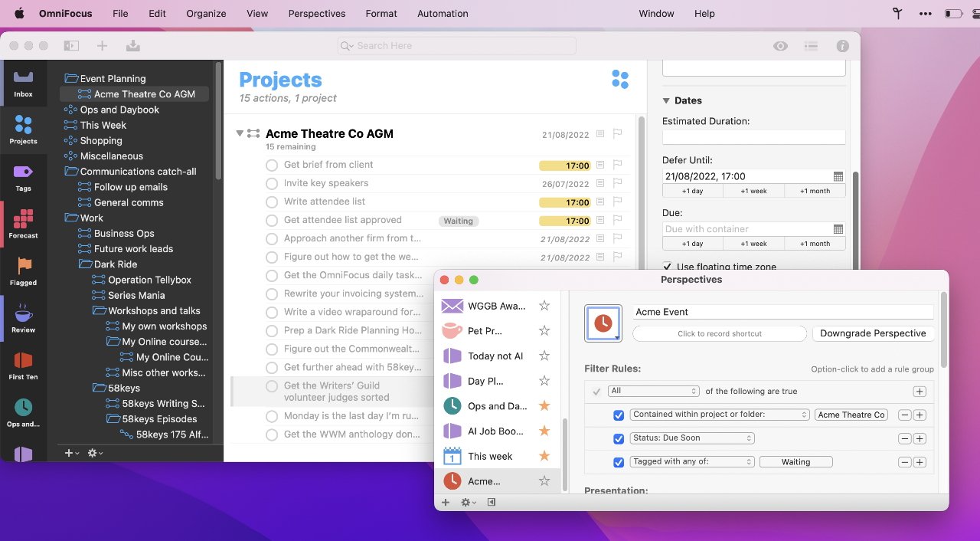Image resolution: width=980 pixels, height=541 pixels.
Task: Open the Format menu
Action: tap(381, 14)
